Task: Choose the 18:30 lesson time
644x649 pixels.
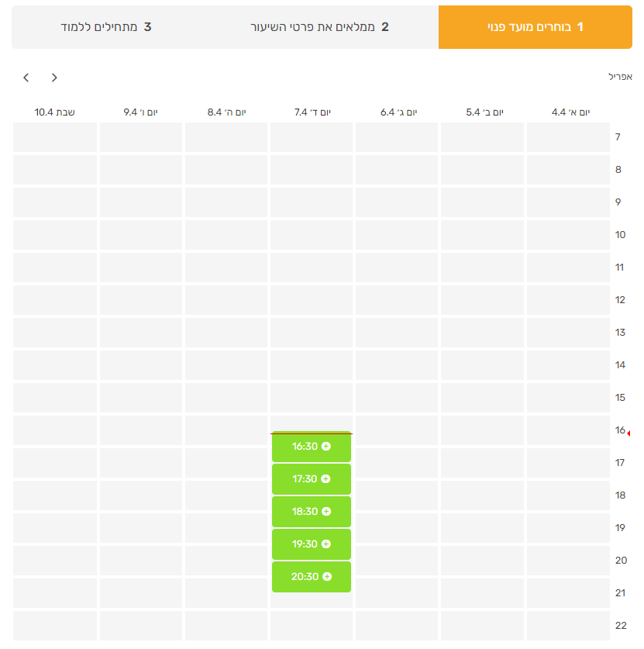Action: (305, 512)
